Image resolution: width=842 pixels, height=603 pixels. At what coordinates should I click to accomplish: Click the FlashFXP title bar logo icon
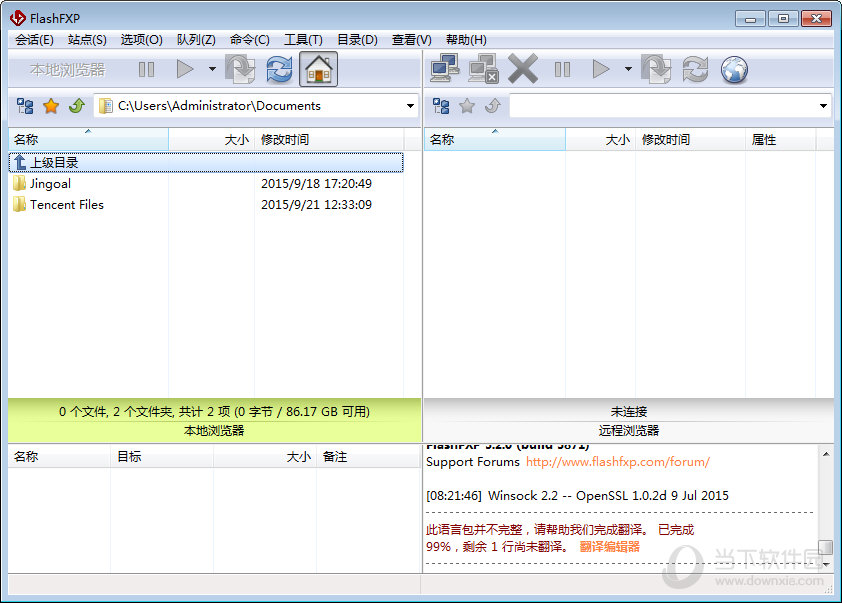(17, 18)
